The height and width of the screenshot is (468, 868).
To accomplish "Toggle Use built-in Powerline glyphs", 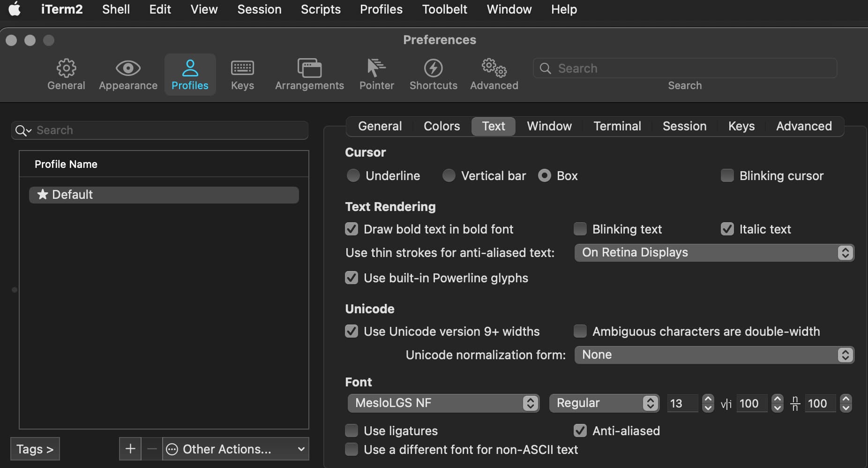I will pos(352,278).
